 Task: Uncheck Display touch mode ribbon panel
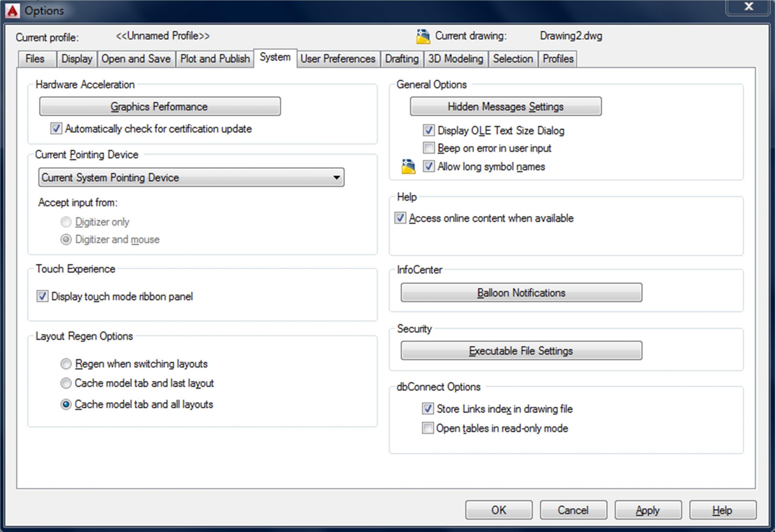(x=42, y=296)
